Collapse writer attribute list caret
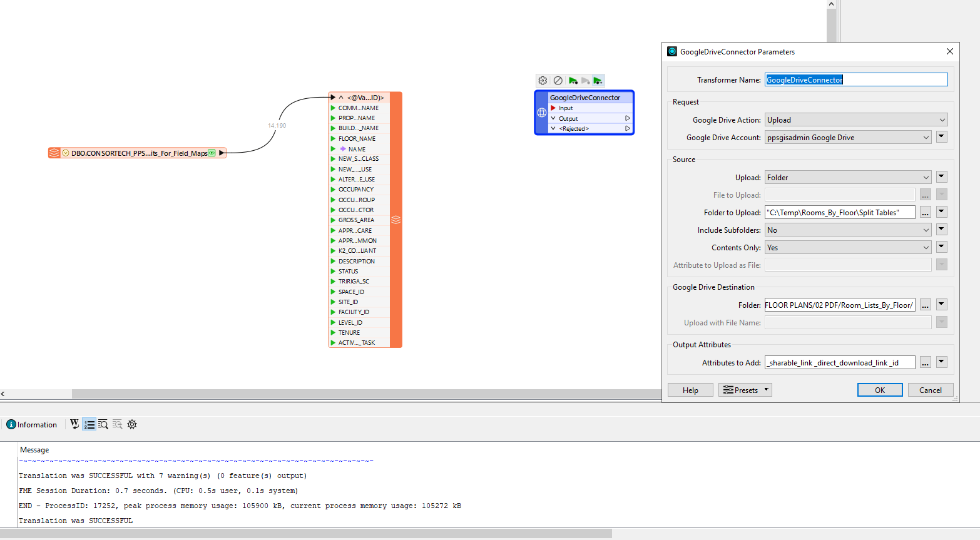The width and height of the screenshot is (980, 540). pos(341,97)
